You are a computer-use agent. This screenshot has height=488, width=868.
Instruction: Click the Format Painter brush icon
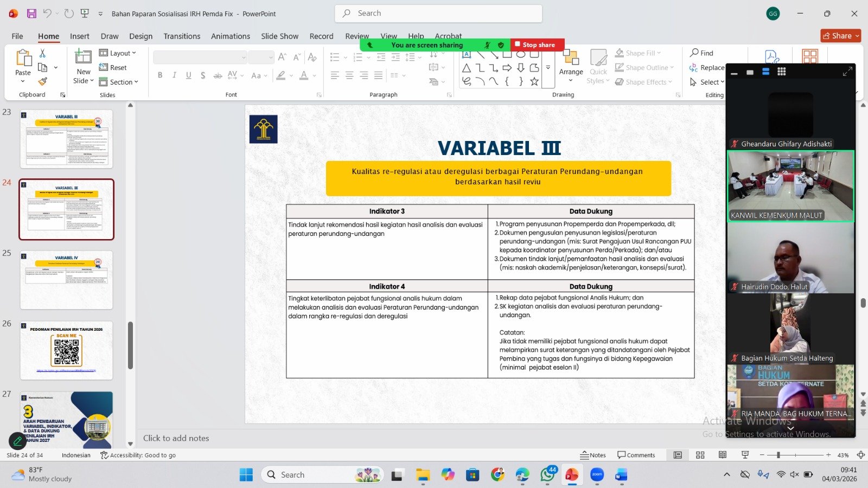[42, 82]
